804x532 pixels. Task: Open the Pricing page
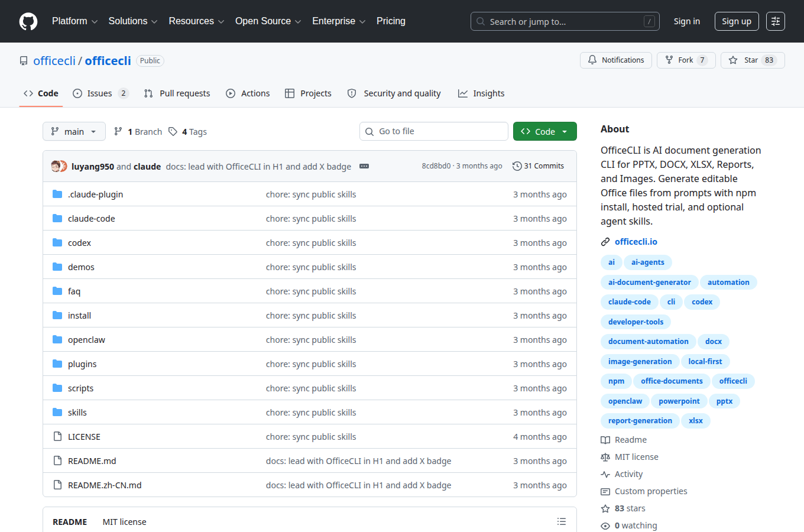pyautogui.click(x=391, y=21)
